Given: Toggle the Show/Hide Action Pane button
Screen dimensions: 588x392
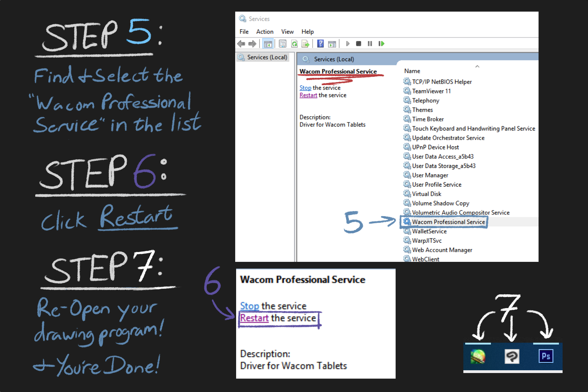Looking at the screenshot, I should click(332, 44).
